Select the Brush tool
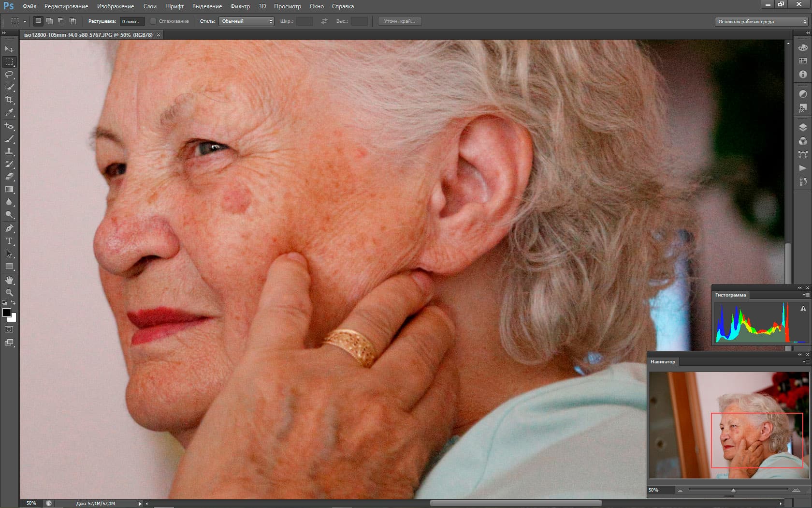The image size is (812, 508). [x=9, y=139]
